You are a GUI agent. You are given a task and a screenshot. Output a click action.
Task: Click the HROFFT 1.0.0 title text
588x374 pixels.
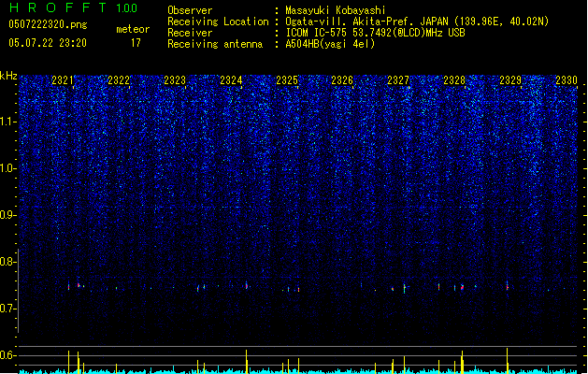[x=73, y=7]
